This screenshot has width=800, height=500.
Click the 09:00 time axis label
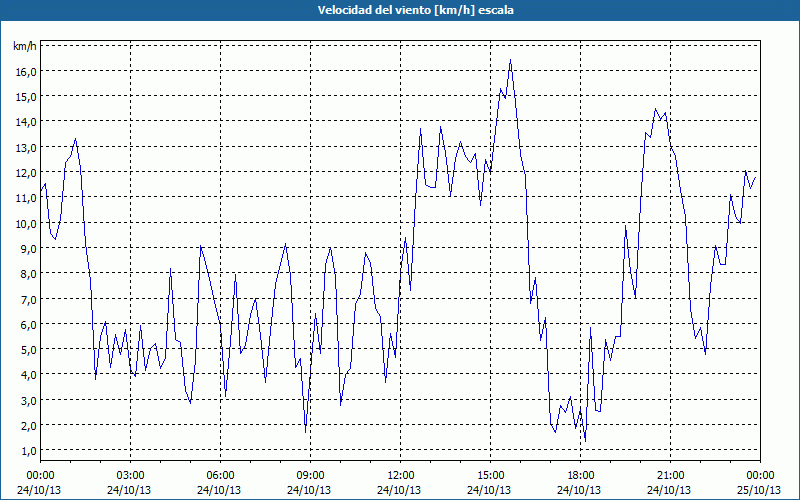pos(310,476)
